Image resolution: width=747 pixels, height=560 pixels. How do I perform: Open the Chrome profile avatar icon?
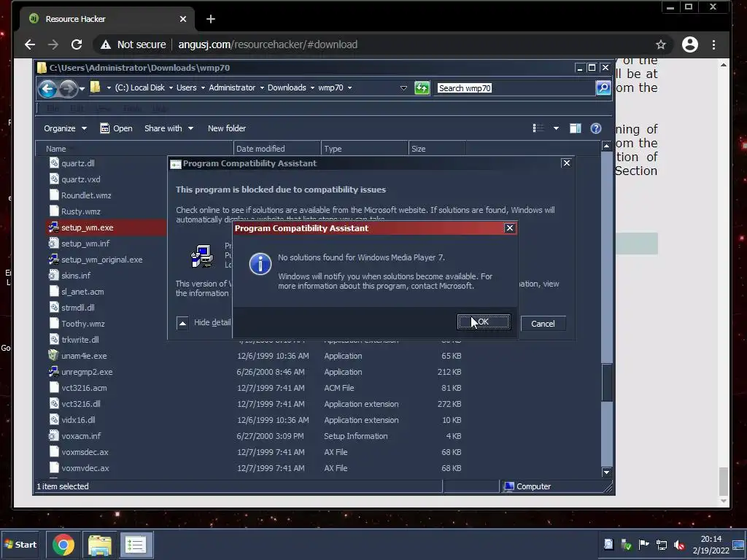[690, 44]
